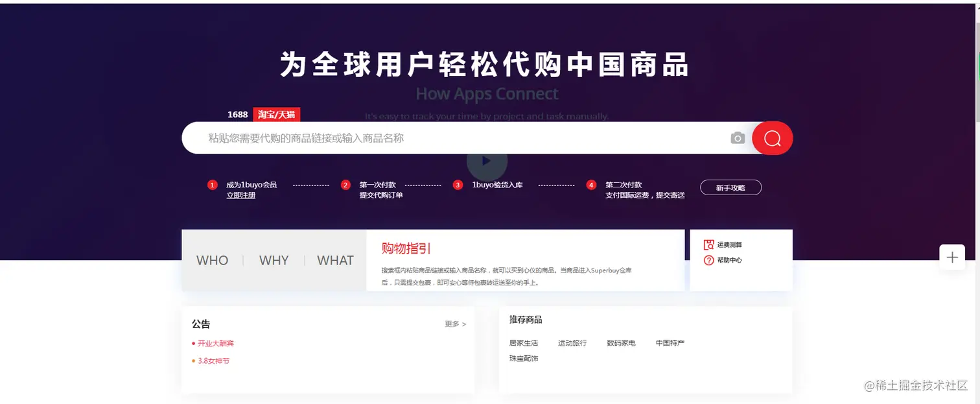
Task: Click 支付国际运费,提交寄送 step text
Action: pos(645,195)
